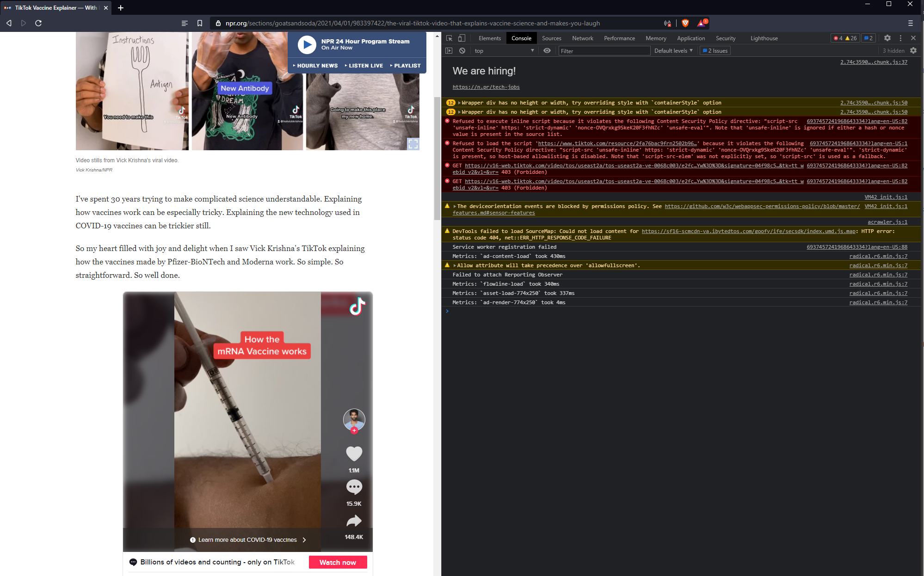Open reader view icon in address bar
This screenshot has height=576, width=924.
185,23
